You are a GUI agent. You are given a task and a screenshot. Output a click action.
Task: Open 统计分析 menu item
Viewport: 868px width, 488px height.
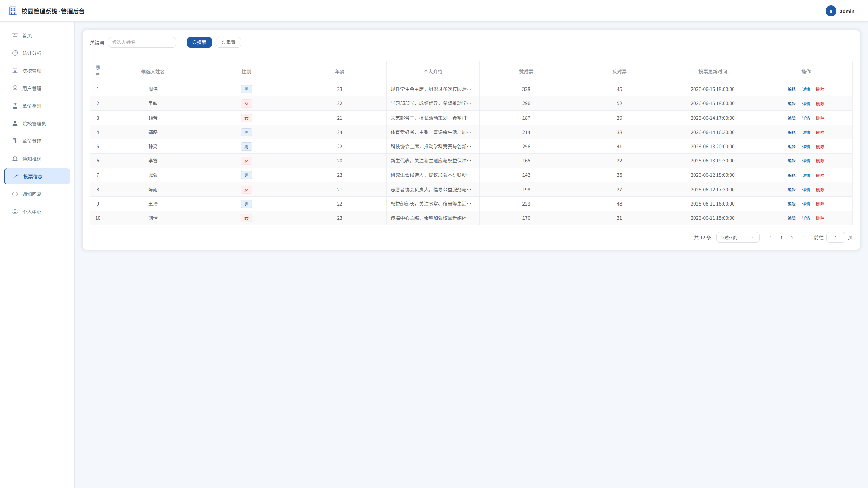[37, 53]
